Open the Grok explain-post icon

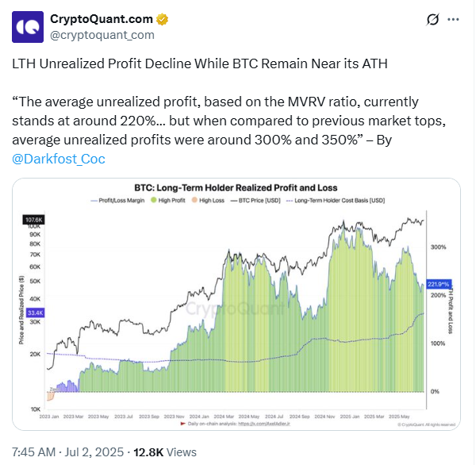[x=433, y=19]
